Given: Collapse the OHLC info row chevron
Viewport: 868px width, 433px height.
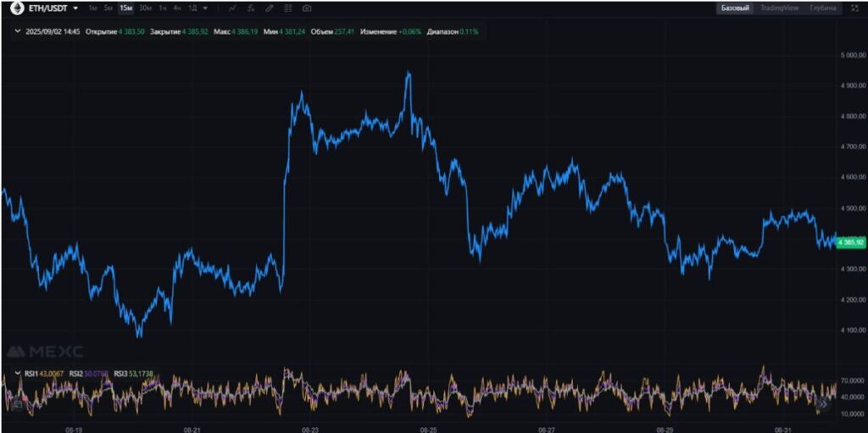Looking at the screenshot, I should (18, 31).
